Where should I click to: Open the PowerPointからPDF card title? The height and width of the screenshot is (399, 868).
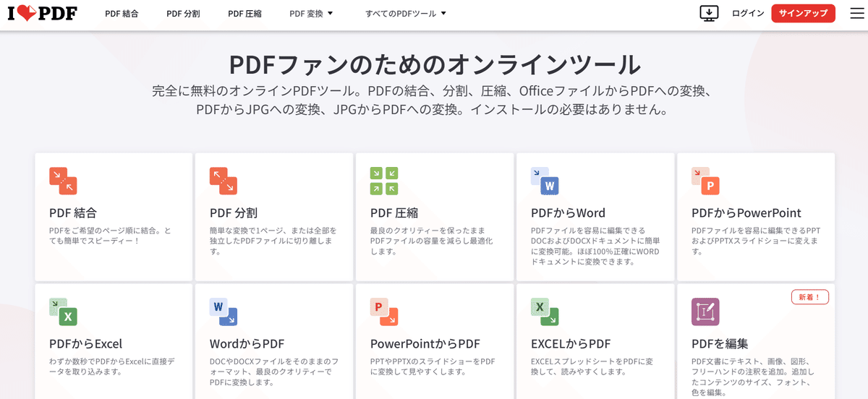click(425, 344)
